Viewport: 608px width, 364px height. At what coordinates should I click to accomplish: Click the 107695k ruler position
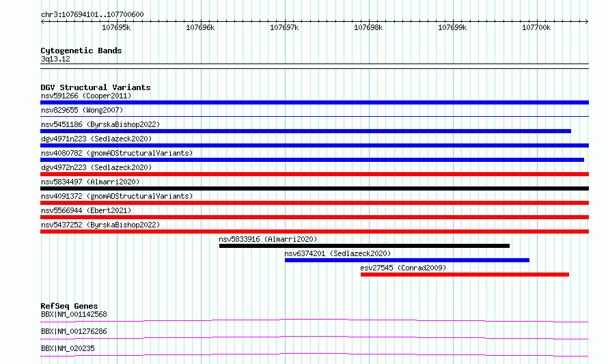pos(116,27)
